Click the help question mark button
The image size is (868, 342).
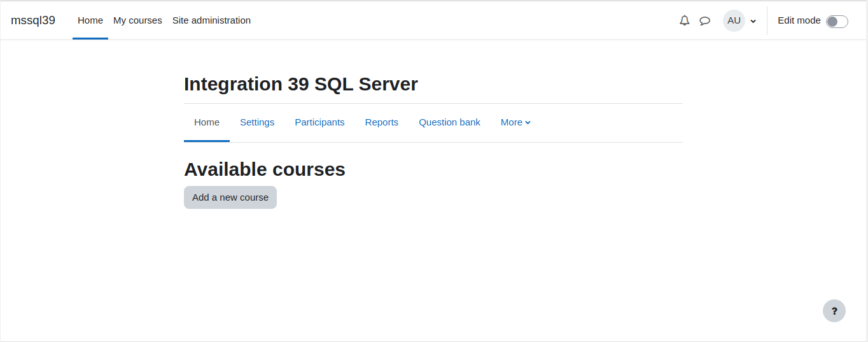pyautogui.click(x=834, y=311)
